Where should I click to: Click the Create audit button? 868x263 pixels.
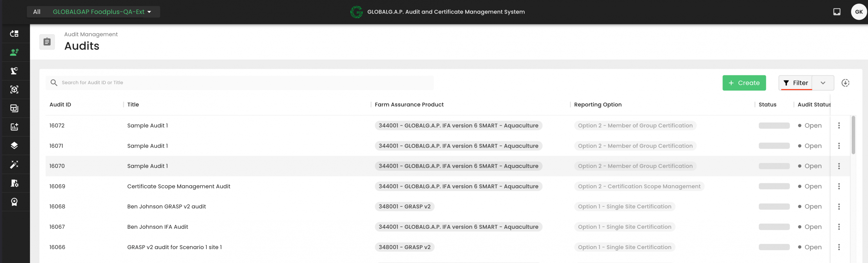pyautogui.click(x=744, y=83)
